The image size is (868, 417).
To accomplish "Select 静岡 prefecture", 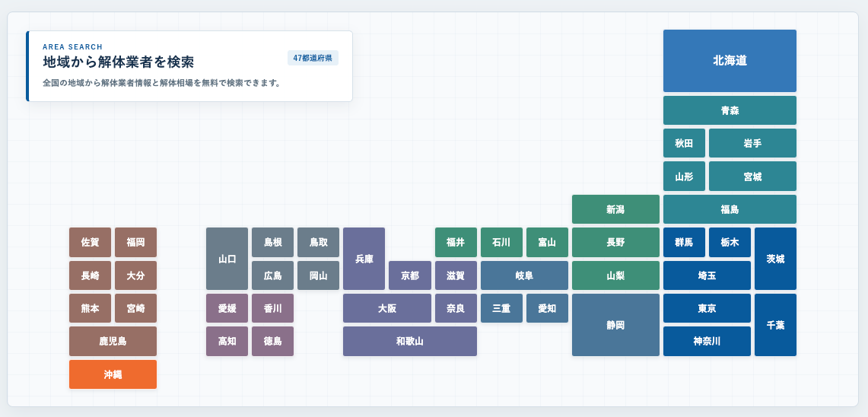I will (615, 325).
